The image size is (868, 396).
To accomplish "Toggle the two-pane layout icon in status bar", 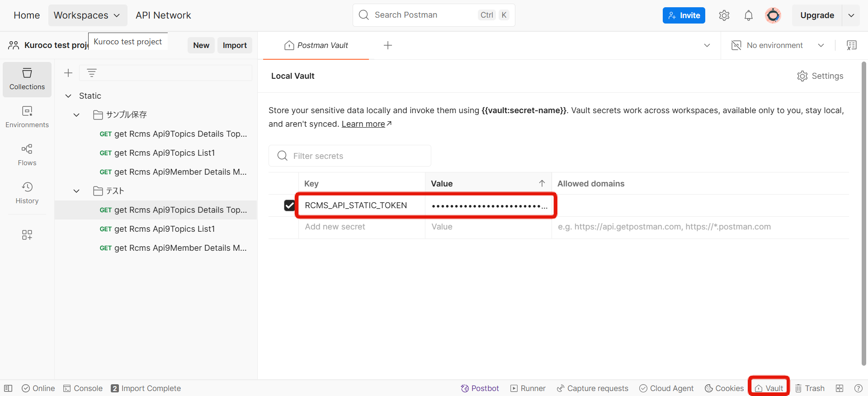I will [x=840, y=388].
